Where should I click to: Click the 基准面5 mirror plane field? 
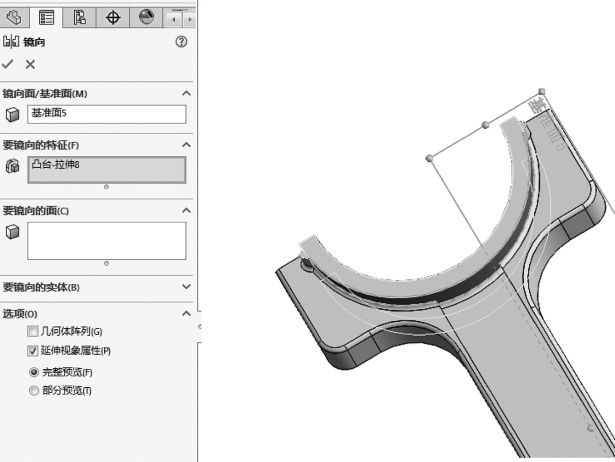pos(106,114)
